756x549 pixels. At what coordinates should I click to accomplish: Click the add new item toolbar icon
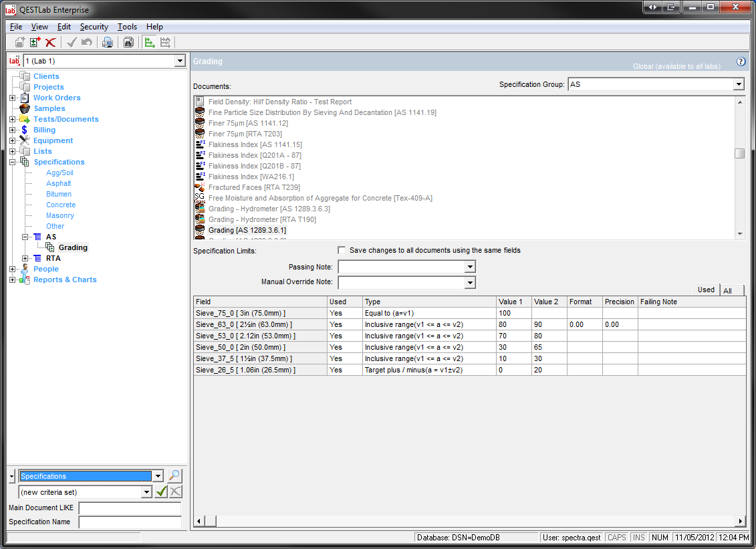[35, 43]
